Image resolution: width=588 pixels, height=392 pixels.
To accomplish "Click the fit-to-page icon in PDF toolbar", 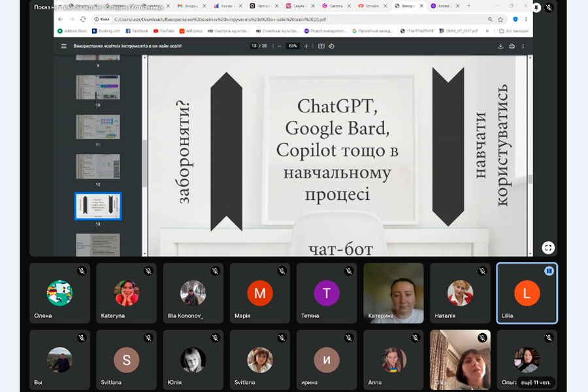I will tap(321, 46).
